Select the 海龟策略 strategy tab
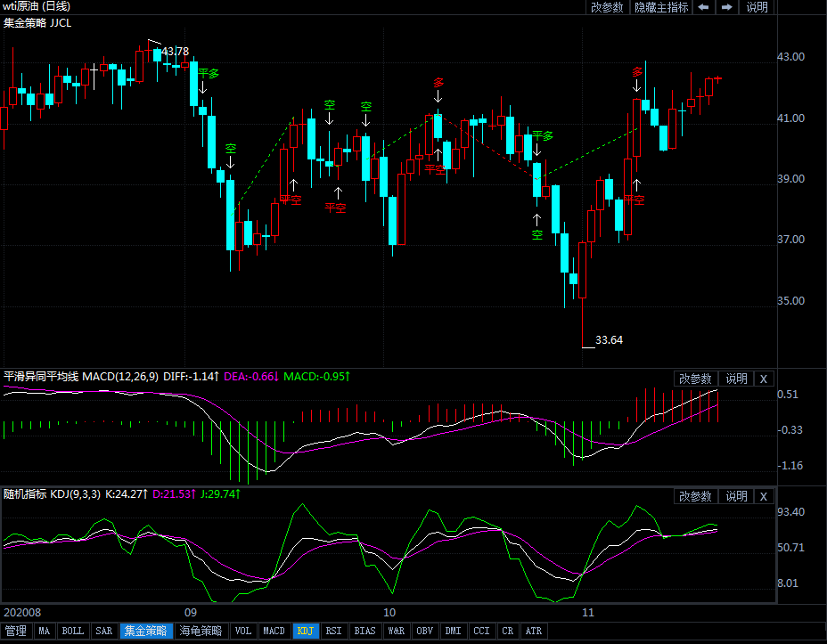 pyautogui.click(x=200, y=632)
